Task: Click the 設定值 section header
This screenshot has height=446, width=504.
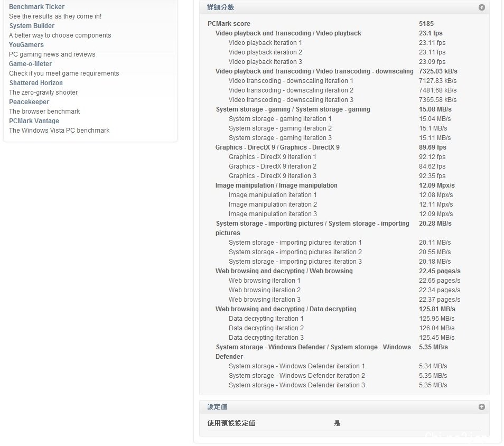Action: (344, 407)
